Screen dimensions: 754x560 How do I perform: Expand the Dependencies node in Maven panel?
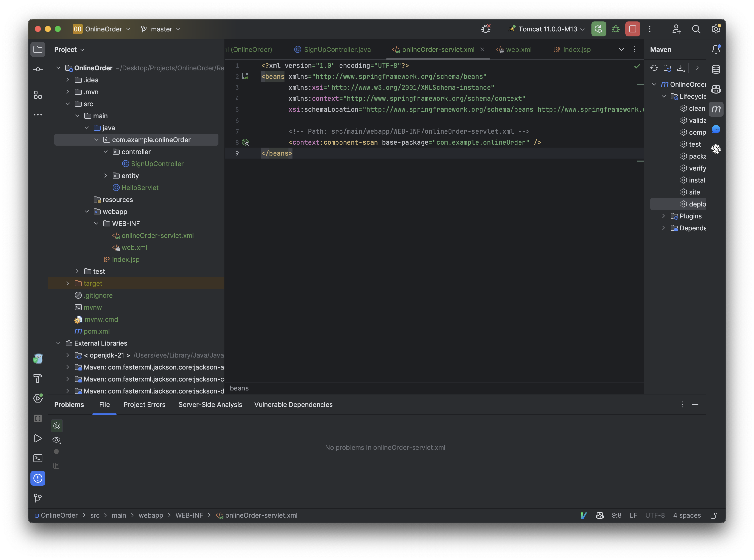(663, 228)
